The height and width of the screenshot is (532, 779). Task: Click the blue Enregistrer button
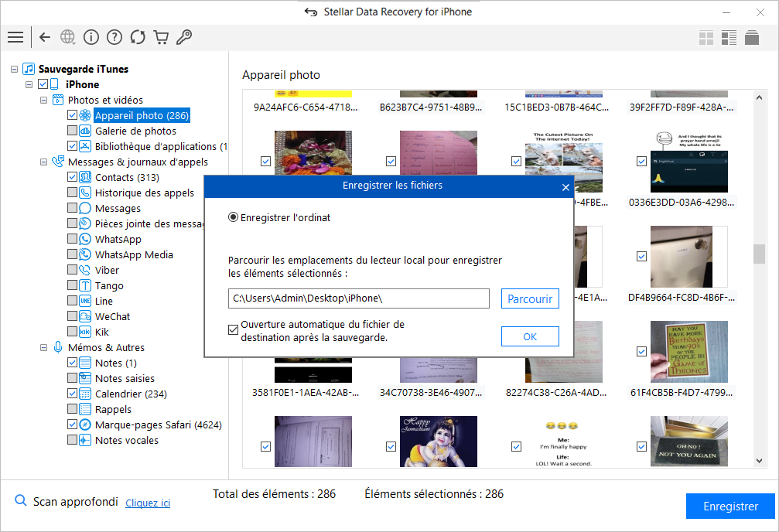click(730, 506)
